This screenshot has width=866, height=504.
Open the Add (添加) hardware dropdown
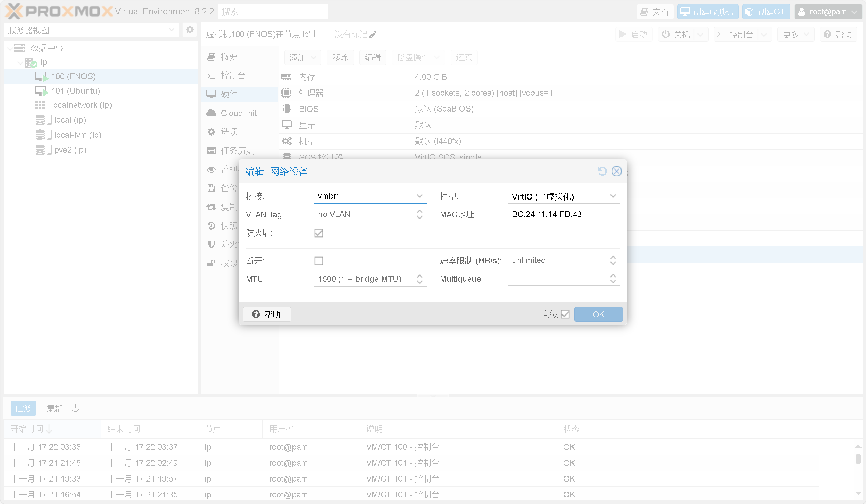click(303, 57)
